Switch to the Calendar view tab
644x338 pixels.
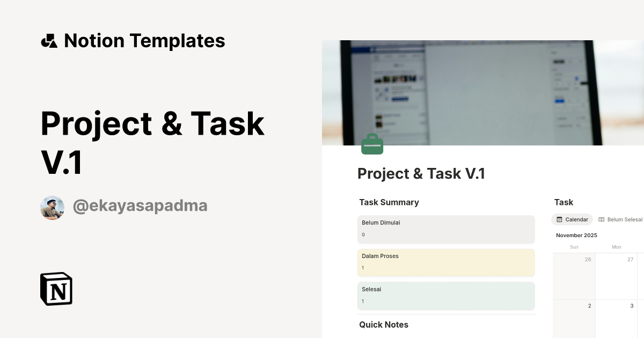click(572, 219)
